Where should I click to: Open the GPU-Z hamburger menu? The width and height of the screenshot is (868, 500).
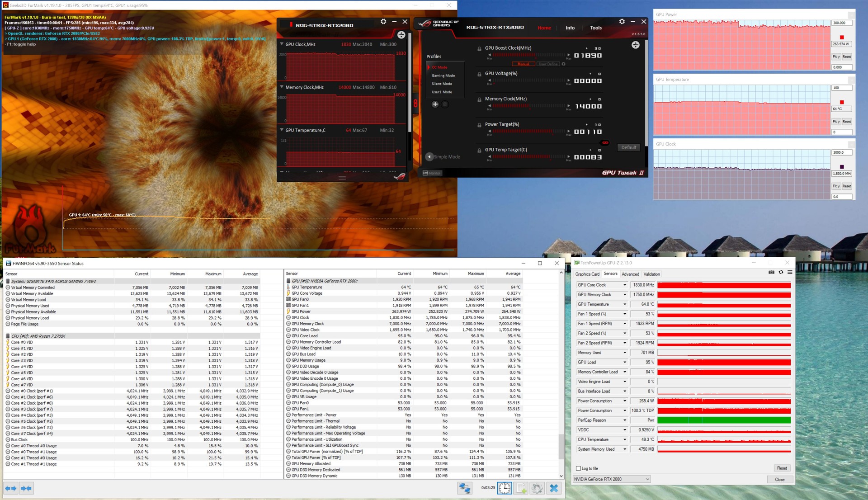click(790, 272)
